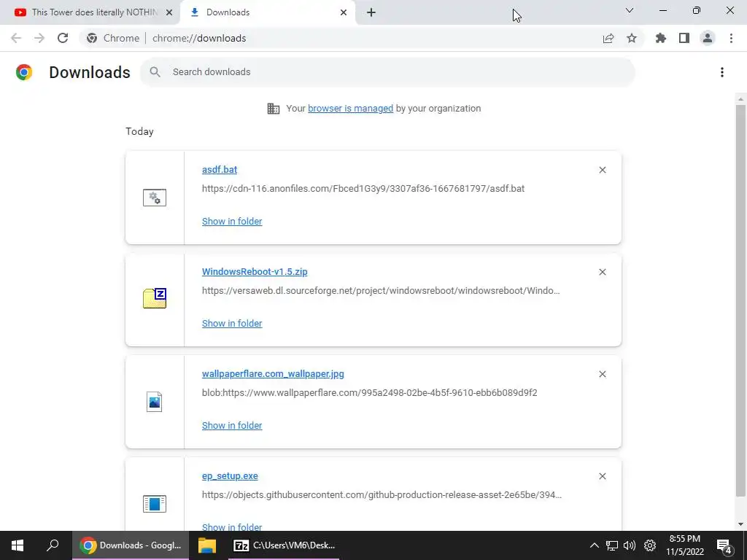The width and height of the screenshot is (747, 560).
Task: Reload the Downloads page
Action: (63, 38)
